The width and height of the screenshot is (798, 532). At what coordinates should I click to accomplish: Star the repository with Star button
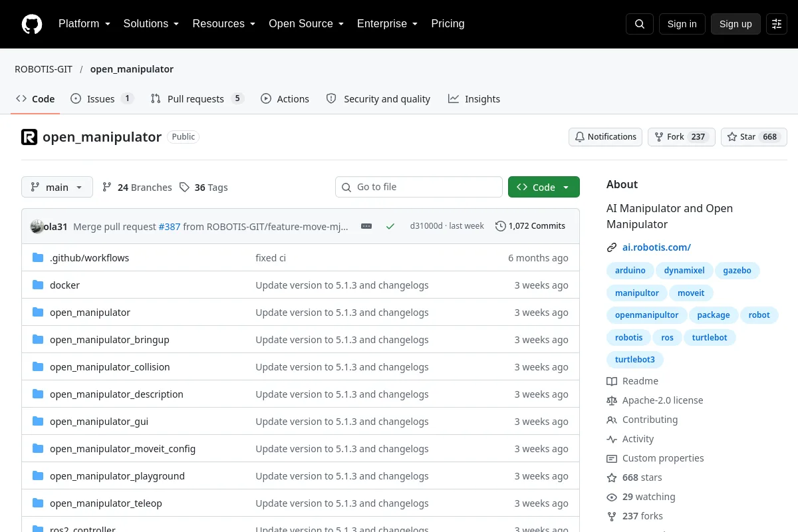pyautogui.click(x=754, y=137)
